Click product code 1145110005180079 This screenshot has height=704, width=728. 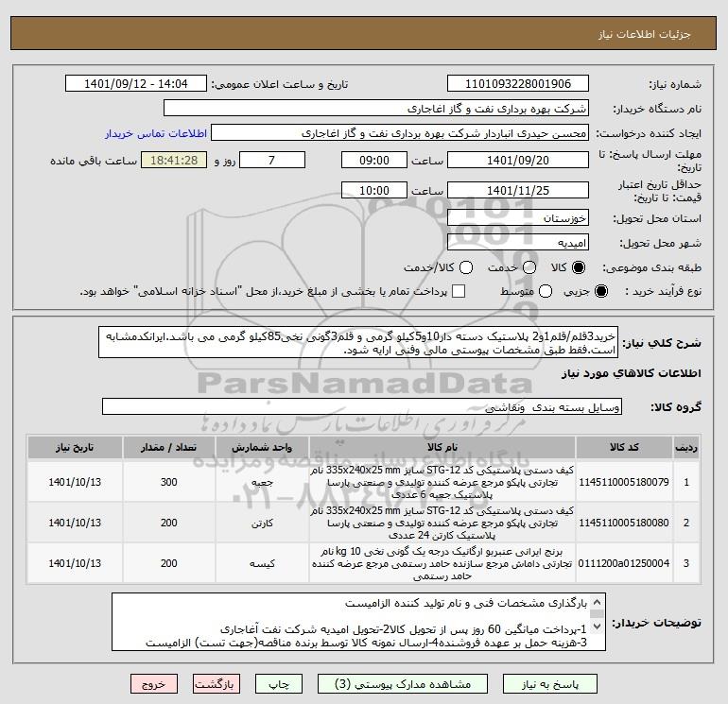[x=624, y=482]
